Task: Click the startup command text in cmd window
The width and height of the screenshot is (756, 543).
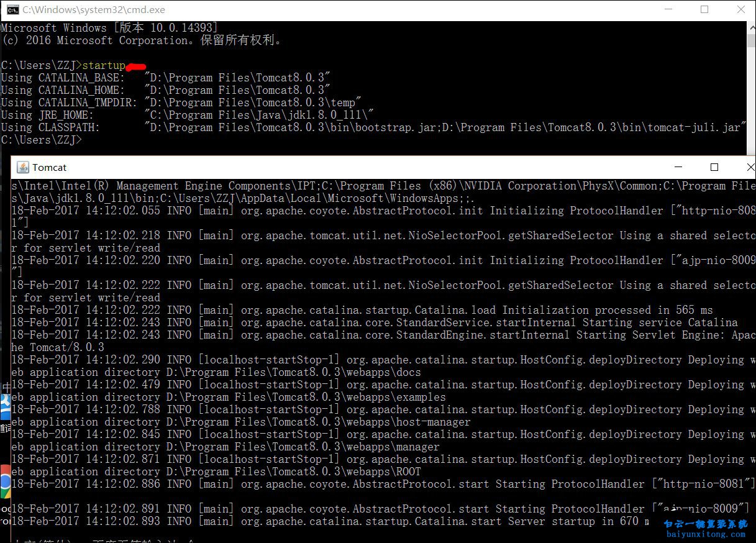Action: (104, 65)
